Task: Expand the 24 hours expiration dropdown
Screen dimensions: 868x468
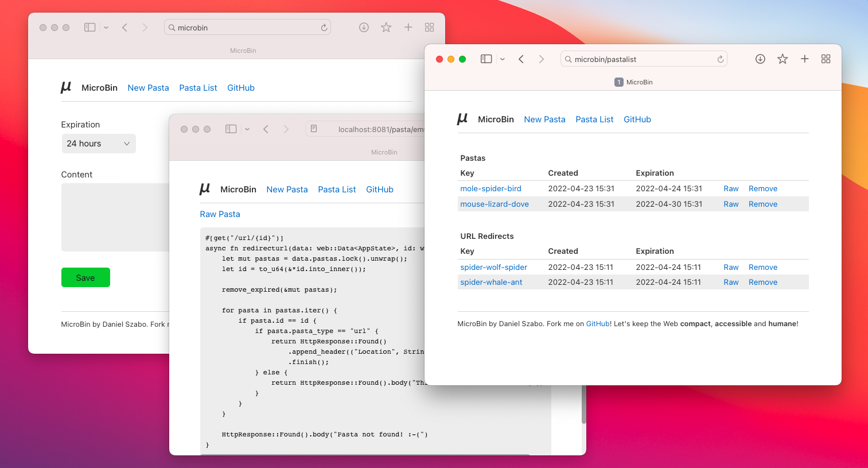Action: [99, 144]
